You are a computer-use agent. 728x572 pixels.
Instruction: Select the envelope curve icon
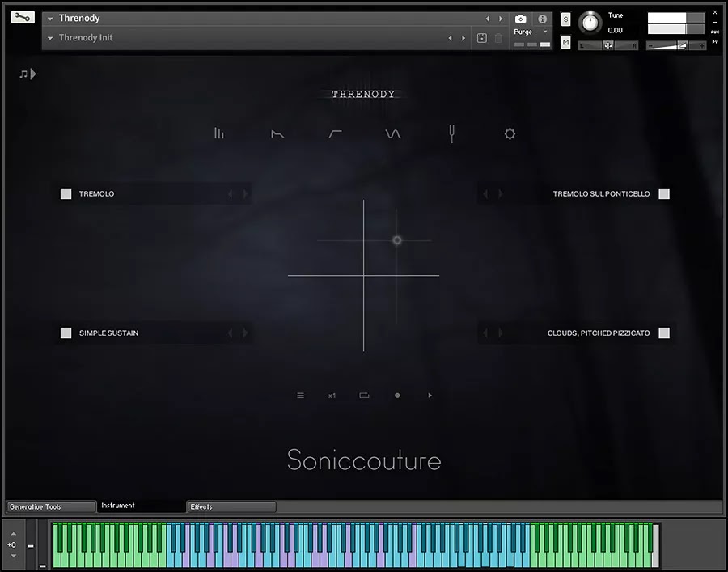277,133
